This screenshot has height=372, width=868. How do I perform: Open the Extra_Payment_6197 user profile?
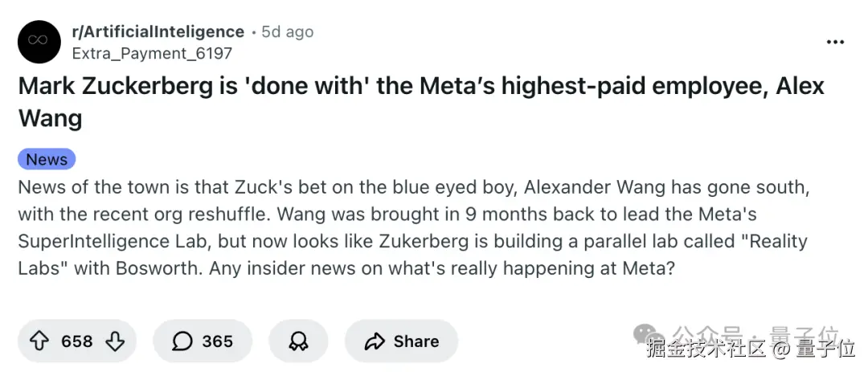pos(152,54)
